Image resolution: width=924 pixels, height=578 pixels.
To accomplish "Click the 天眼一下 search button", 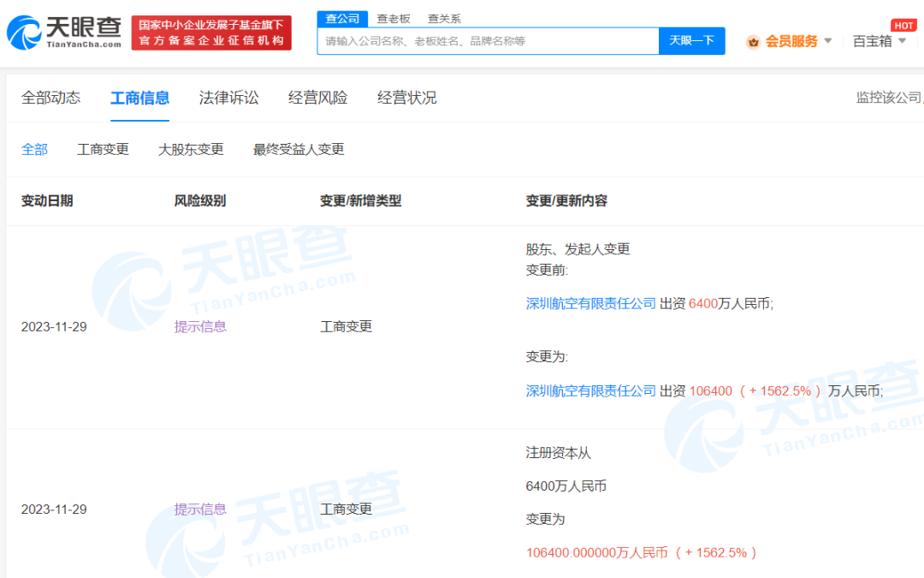I will coord(692,41).
